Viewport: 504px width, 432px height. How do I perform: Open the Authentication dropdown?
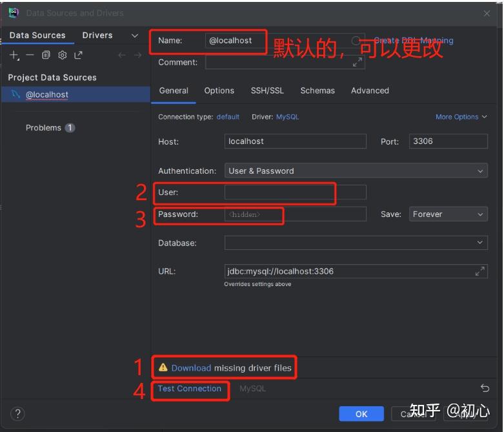(356, 171)
